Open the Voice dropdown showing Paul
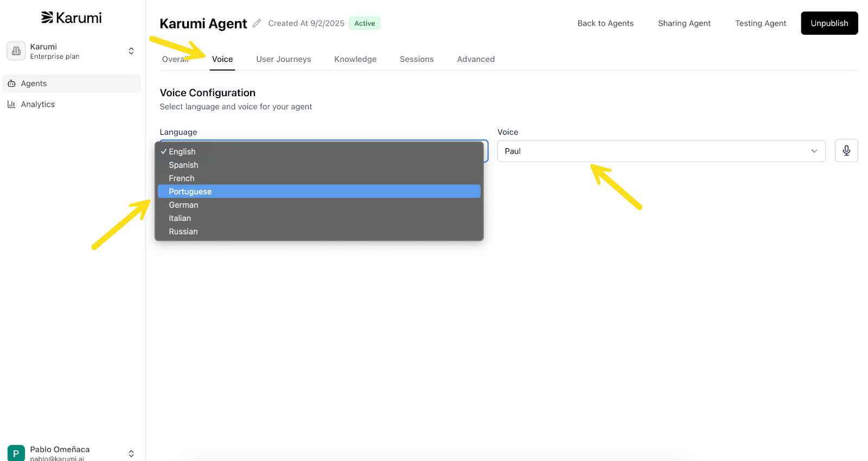Viewport: 868px width, 461px height. 661,151
